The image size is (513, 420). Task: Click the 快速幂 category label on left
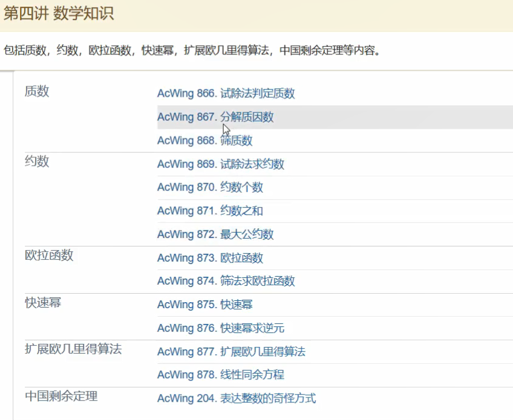(x=43, y=302)
